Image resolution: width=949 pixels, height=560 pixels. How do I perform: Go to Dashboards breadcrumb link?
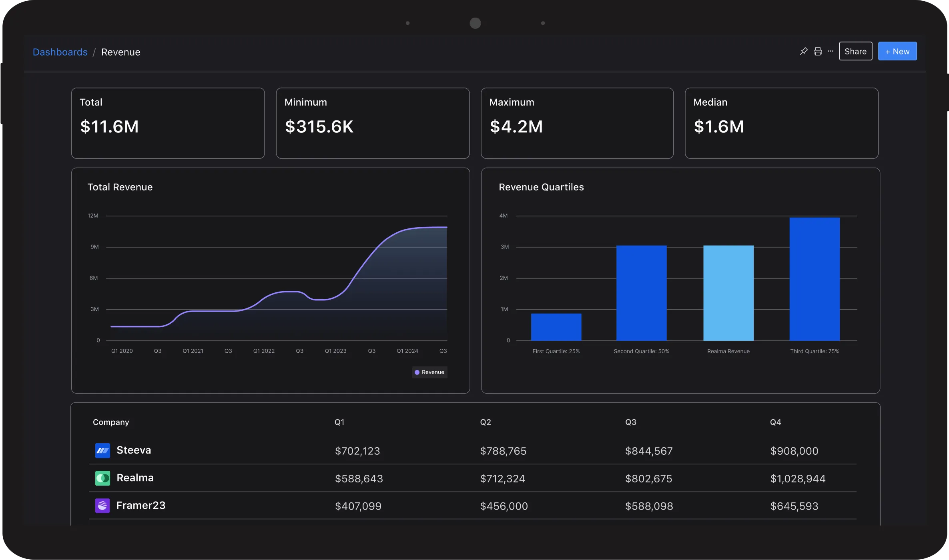[x=60, y=52]
